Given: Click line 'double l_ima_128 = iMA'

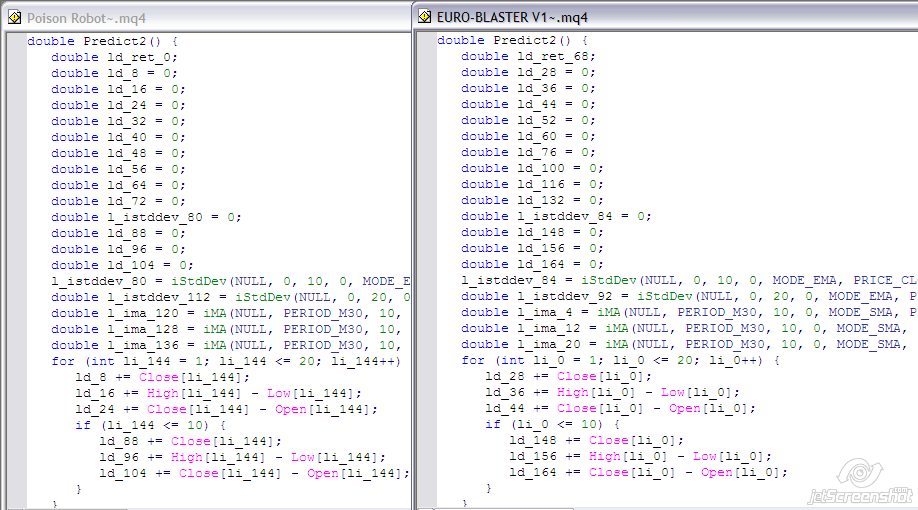Looking at the screenshot, I should click(x=226, y=329).
